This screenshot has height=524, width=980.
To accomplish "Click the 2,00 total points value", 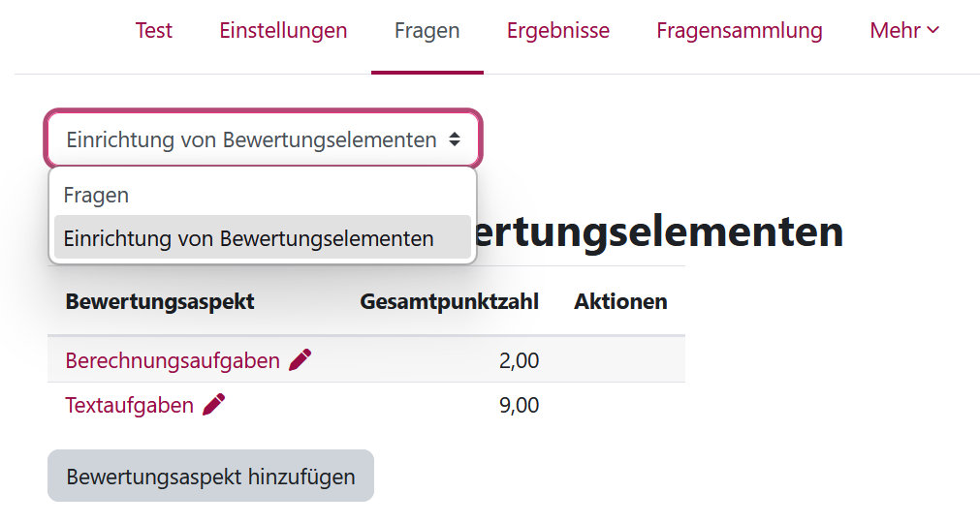I will pyautogui.click(x=519, y=361).
